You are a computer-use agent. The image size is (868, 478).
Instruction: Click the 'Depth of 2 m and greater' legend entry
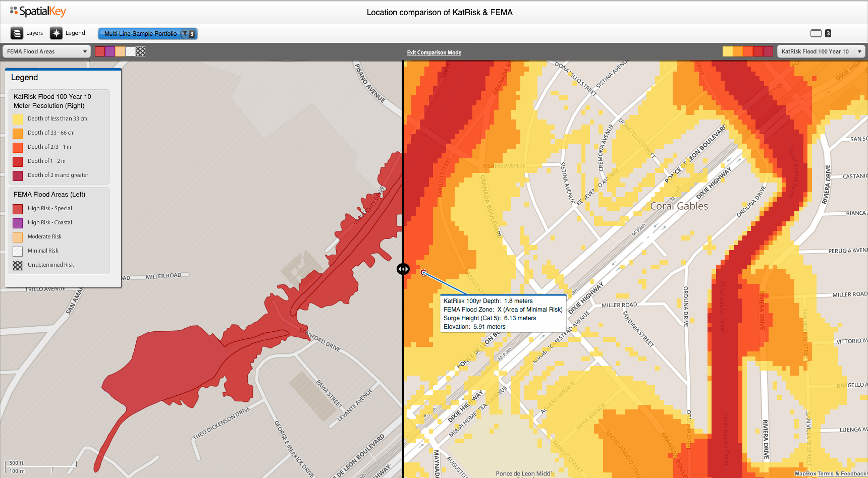tap(51, 175)
